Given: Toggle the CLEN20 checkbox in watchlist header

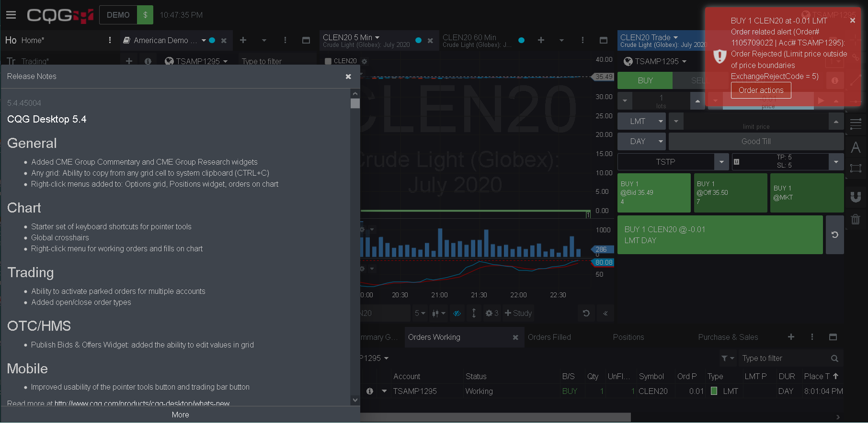Looking at the screenshot, I should [328, 61].
